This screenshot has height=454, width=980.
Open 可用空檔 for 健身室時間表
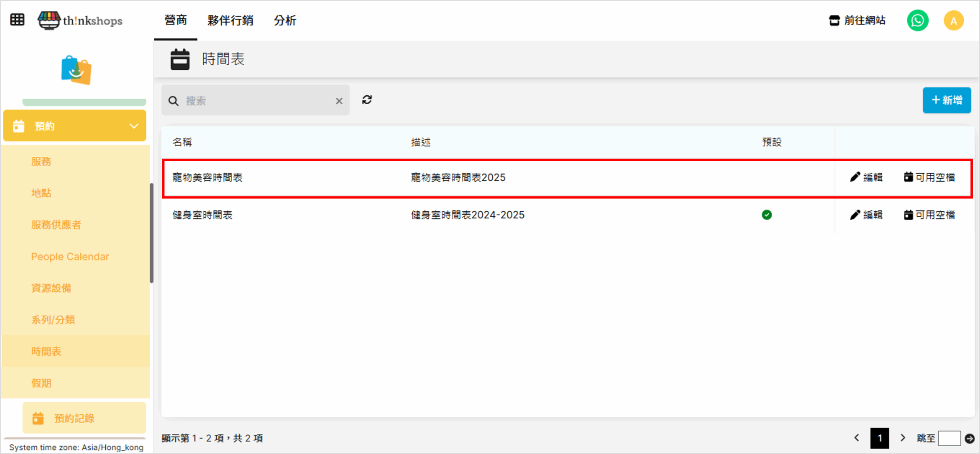click(929, 215)
